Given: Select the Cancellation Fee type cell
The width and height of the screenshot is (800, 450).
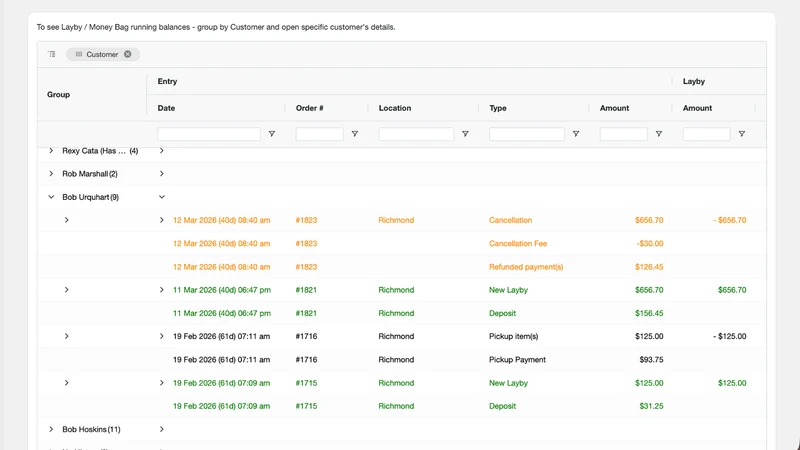Looking at the screenshot, I should point(518,243).
